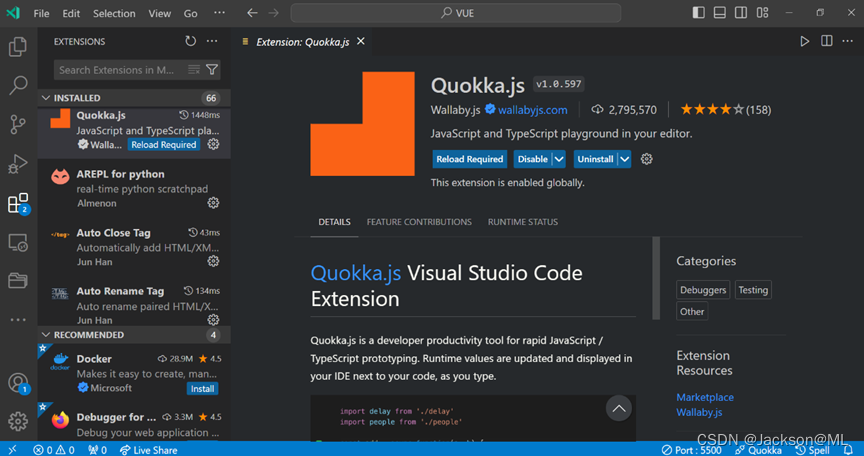The image size is (864, 456).
Task: Run with the play icon in editor toolbar
Action: [x=804, y=41]
